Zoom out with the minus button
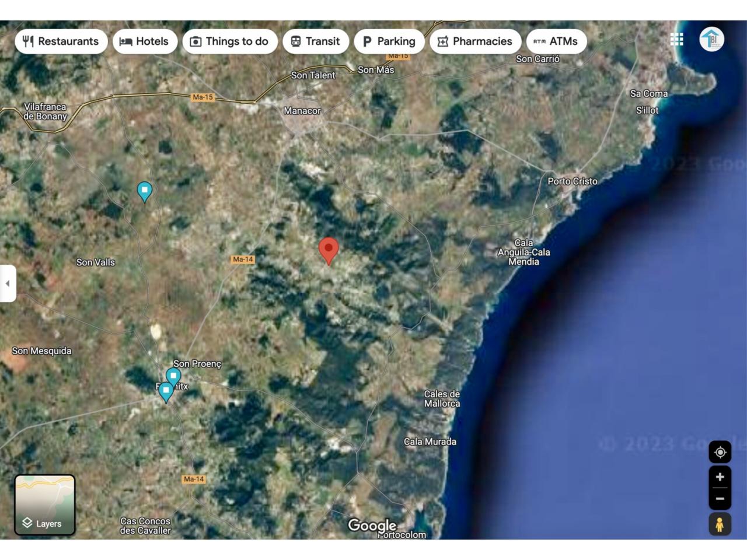The height and width of the screenshot is (560, 747). pyautogui.click(x=720, y=499)
